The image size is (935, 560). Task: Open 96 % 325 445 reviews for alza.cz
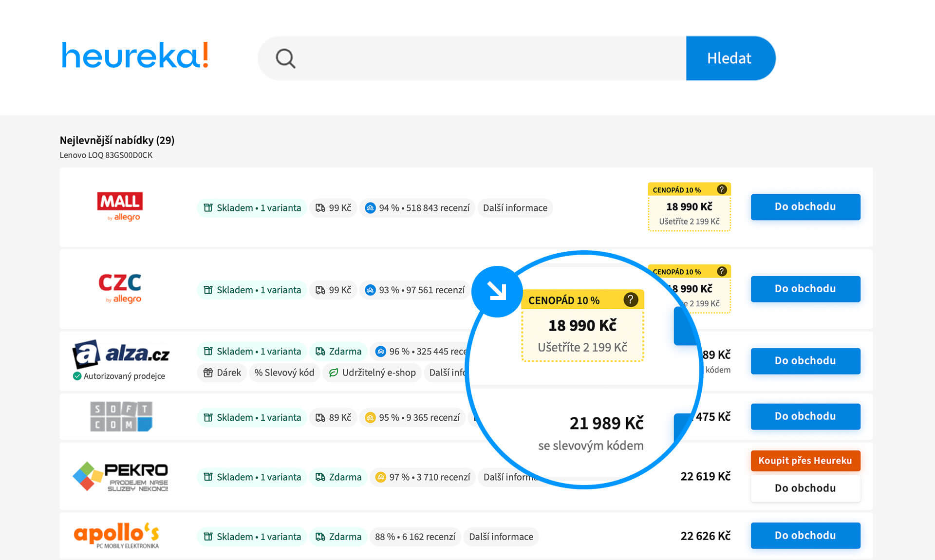pos(420,351)
